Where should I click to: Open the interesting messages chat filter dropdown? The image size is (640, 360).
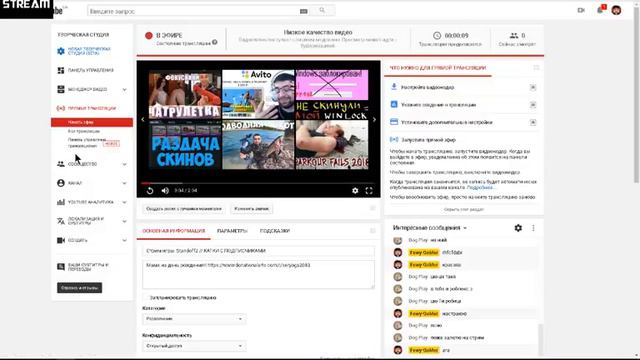(x=430, y=228)
